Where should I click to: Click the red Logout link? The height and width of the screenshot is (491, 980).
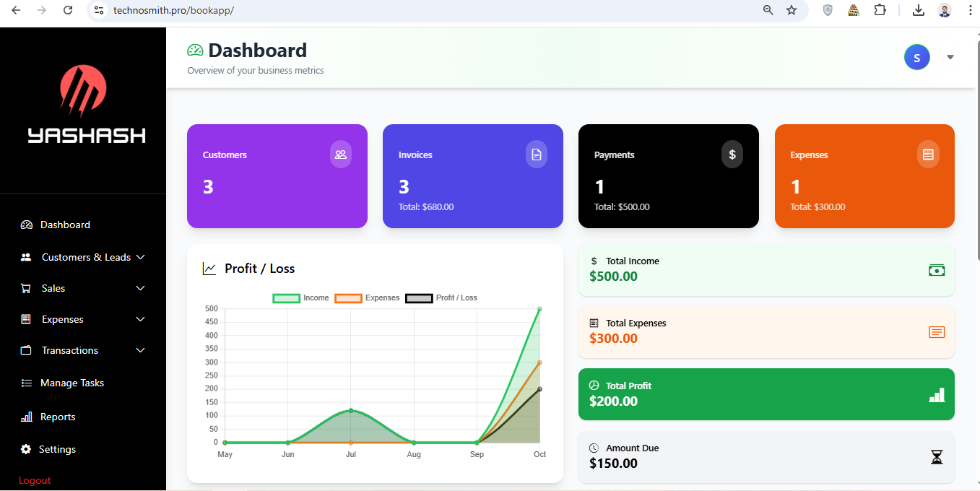tap(35, 480)
